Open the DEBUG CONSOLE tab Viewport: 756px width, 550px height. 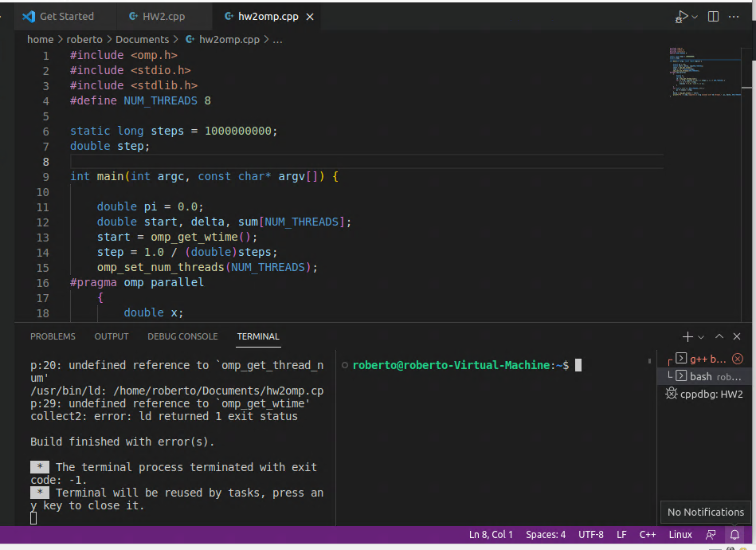click(182, 336)
